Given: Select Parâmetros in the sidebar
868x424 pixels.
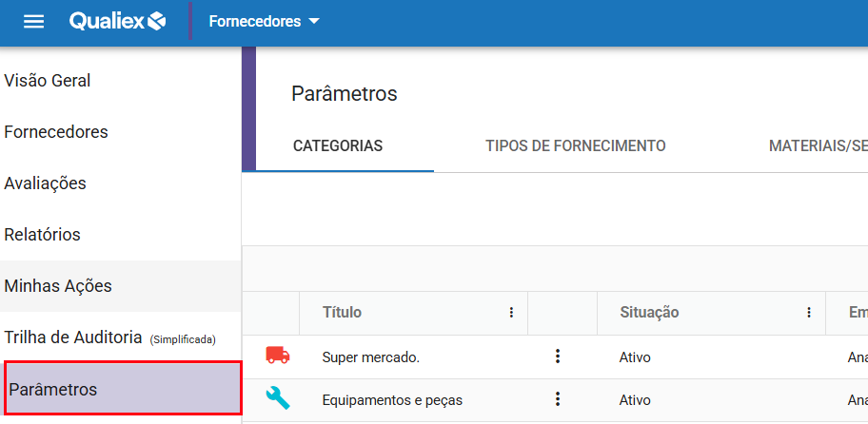Looking at the screenshot, I should 53,389.
